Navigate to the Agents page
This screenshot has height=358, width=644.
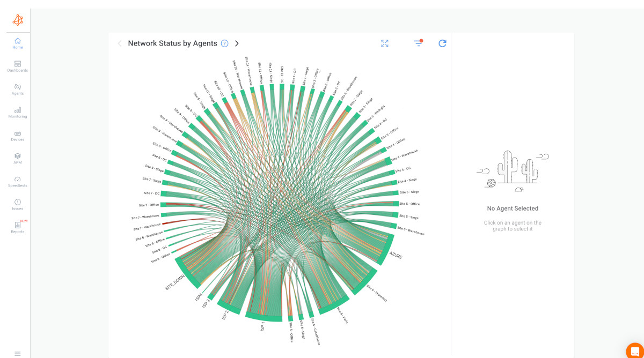[x=17, y=89]
